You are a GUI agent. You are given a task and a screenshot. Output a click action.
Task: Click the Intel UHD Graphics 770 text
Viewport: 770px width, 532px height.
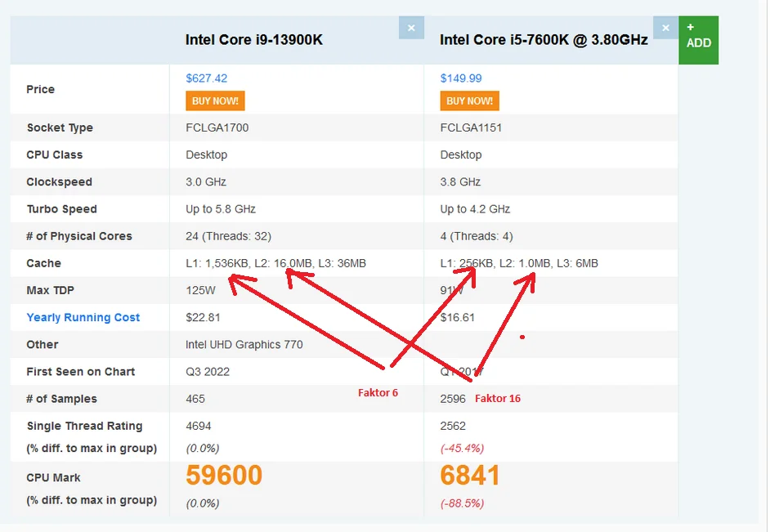[x=244, y=345]
